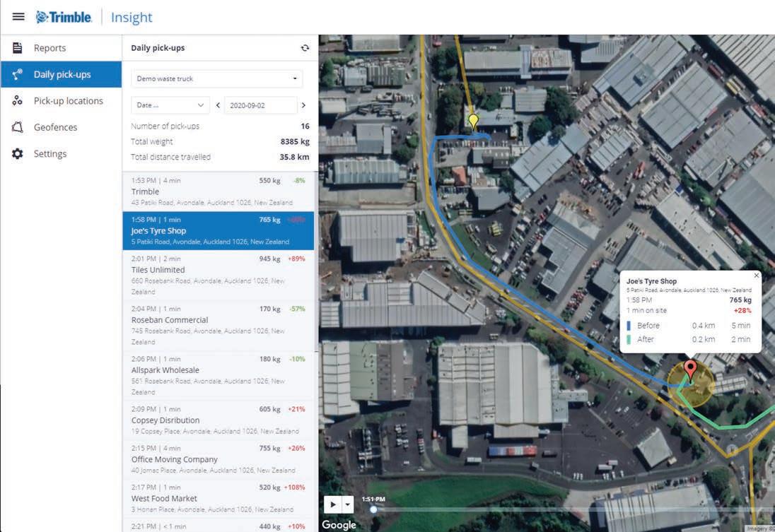Click the yellow map pin marker
This screenshot has height=532, width=775.
coord(474,121)
